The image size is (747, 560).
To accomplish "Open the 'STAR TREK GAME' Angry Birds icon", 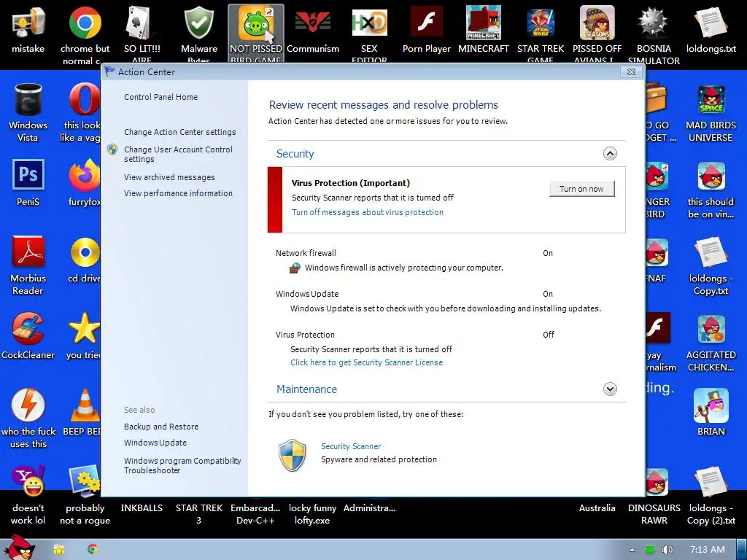I will point(541,24).
